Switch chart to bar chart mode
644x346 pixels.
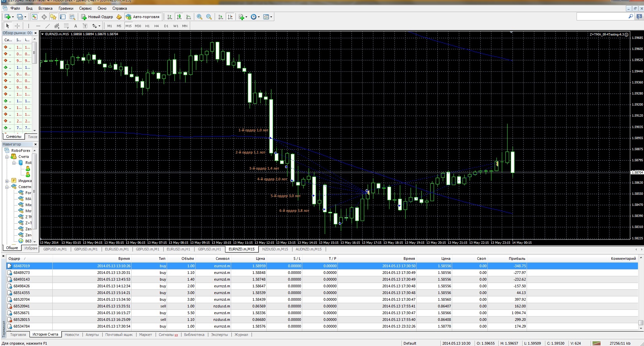pyautogui.click(x=170, y=17)
